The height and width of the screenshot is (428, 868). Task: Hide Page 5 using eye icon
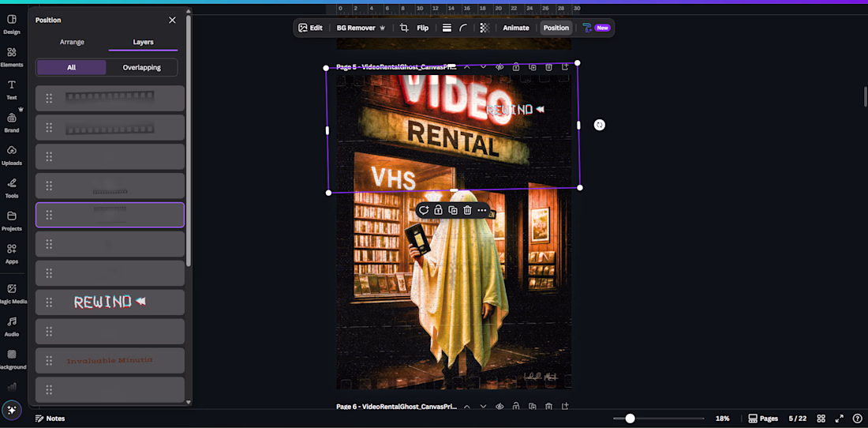coord(499,67)
